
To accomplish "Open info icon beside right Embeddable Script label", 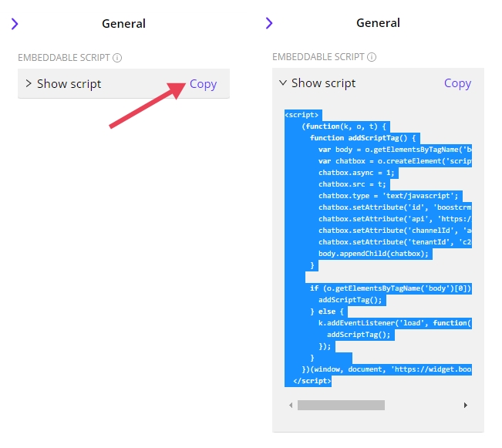I will point(372,57).
